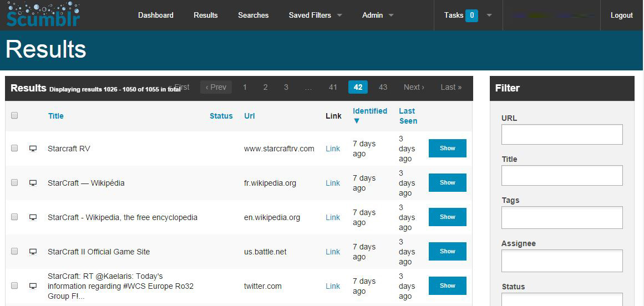Jump to results page 3
This screenshot has height=306, width=644.
tap(286, 87)
